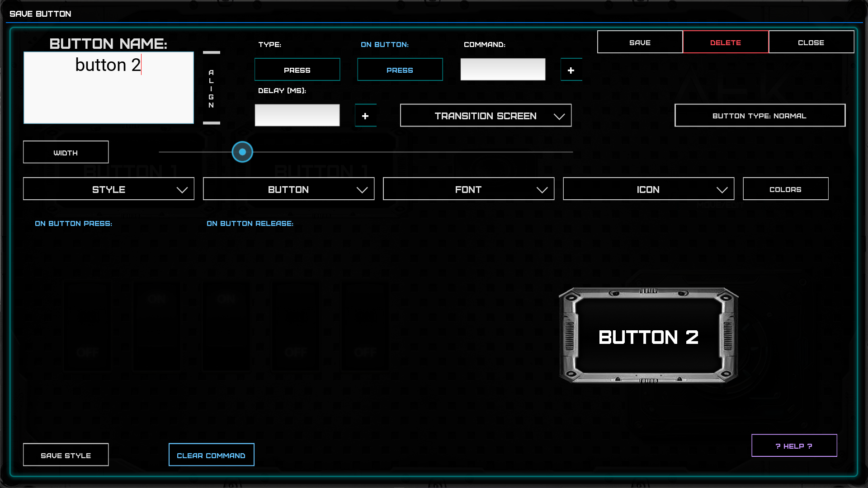This screenshot has height=488, width=868.
Task: Open the ICON dropdown
Action: tap(648, 189)
